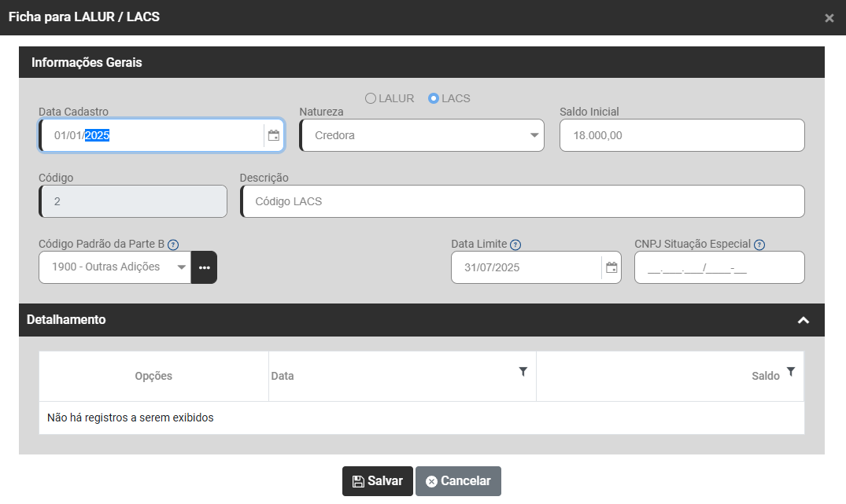Select the LACS radio option
The height and width of the screenshot is (504, 846).
(x=434, y=98)
